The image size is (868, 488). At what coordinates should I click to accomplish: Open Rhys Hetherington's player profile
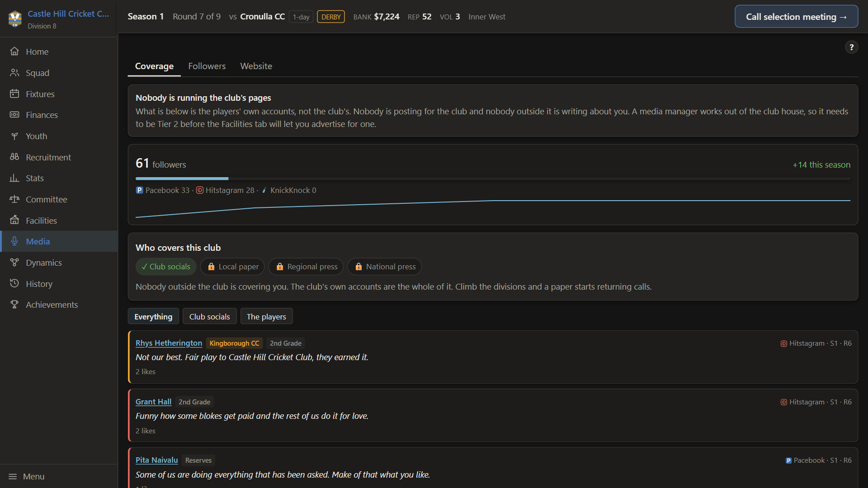pos(169,343)
